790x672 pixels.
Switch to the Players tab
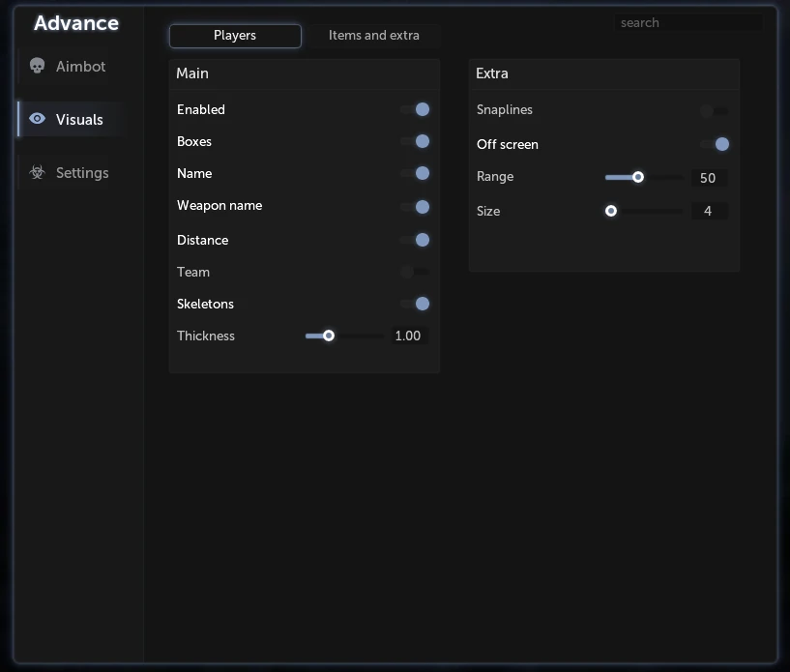tap(235, 36)
